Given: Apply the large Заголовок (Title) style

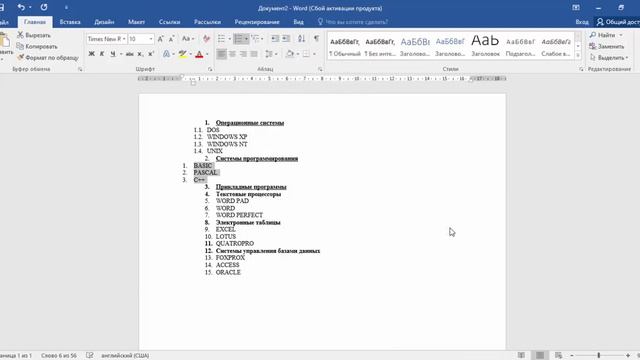Looking at the screenshot, I should [485, 47].
